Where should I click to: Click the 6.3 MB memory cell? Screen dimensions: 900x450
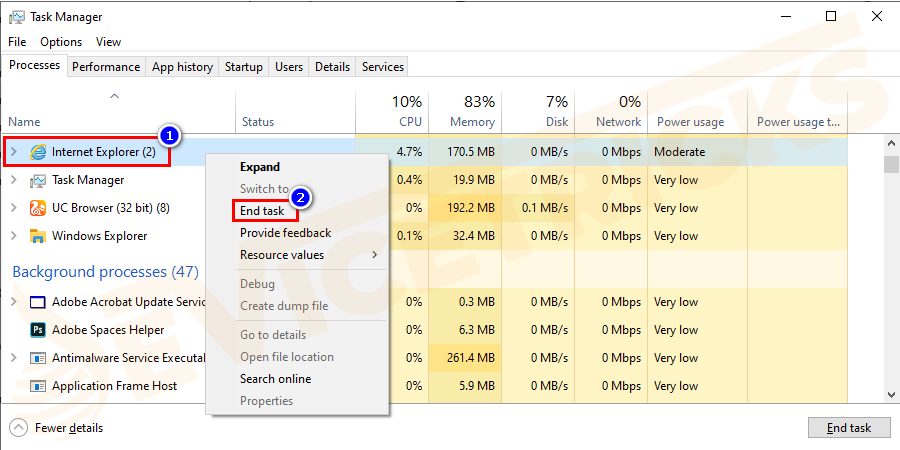pyautogui.click(x=465, y=330)
